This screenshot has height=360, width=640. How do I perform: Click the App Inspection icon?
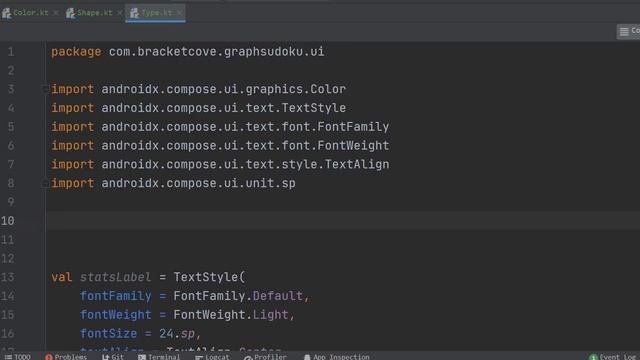click(307, 357)
